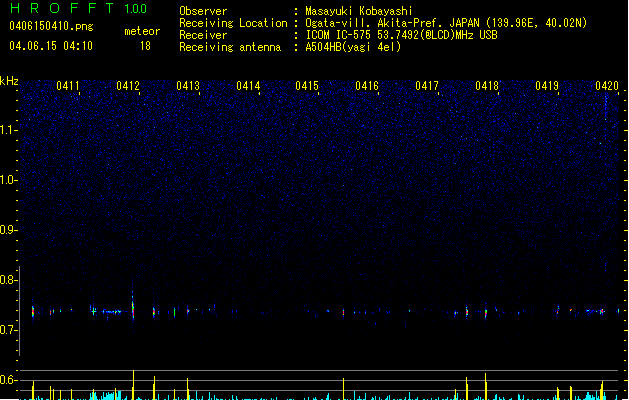Click the 'Receiving antenna' label
Viewport: 629px width, 400px height.
click(x=230, y=47)
